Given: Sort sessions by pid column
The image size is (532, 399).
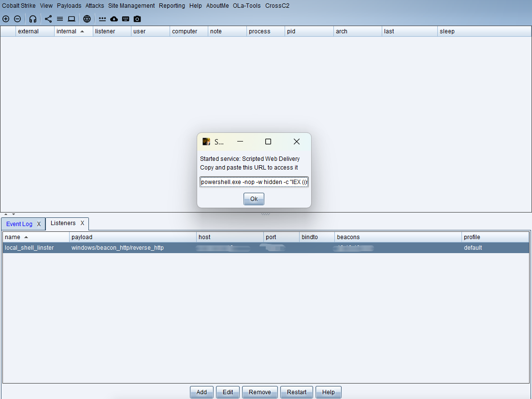Looking at the screenshot, I should pyautogui.click(x=309, y=31).
